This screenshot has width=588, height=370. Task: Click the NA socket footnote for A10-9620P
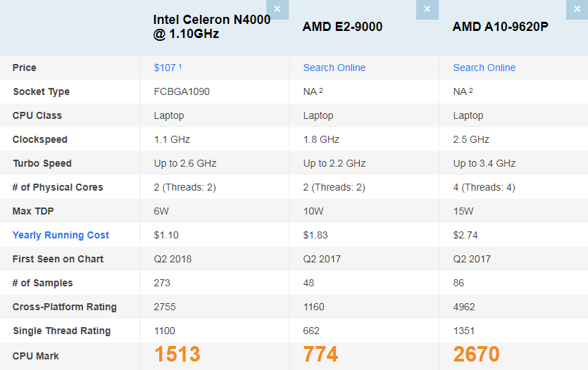coord(471,90)
